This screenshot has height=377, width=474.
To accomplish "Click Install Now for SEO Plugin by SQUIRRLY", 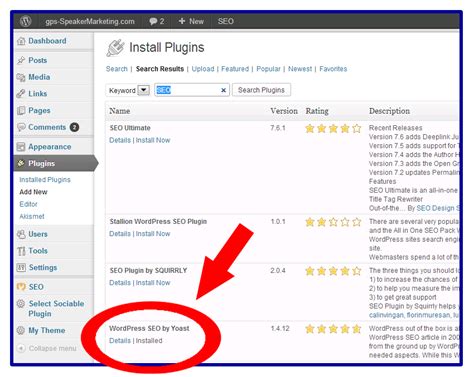I will 153,283.
